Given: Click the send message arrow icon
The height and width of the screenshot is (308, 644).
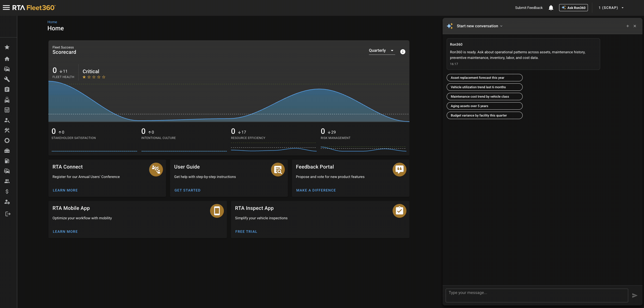Looking at the screenshot, I should click(635, 296).
